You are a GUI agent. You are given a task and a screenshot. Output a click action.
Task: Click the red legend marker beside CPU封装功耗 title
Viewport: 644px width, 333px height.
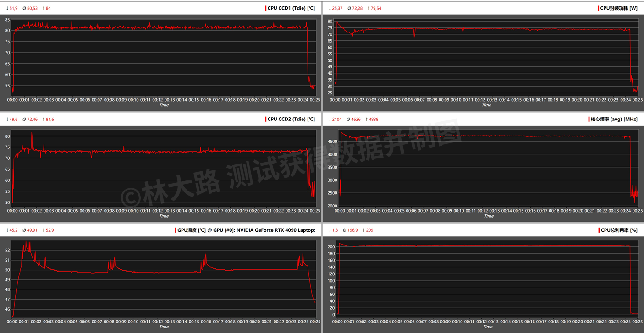pyautogui.click(x=598, y=8)
